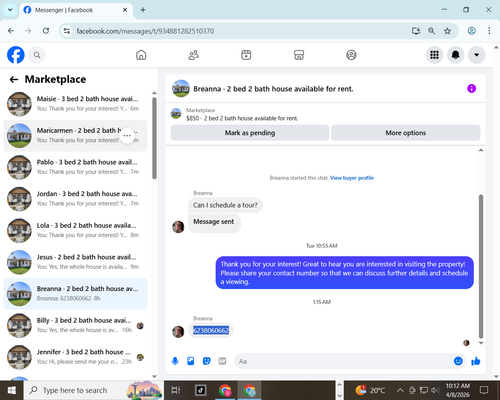Open Pablo 3 bed 2 bath conversation
Image resolution: width=500 pixels, height=400 pixels.
75,167
